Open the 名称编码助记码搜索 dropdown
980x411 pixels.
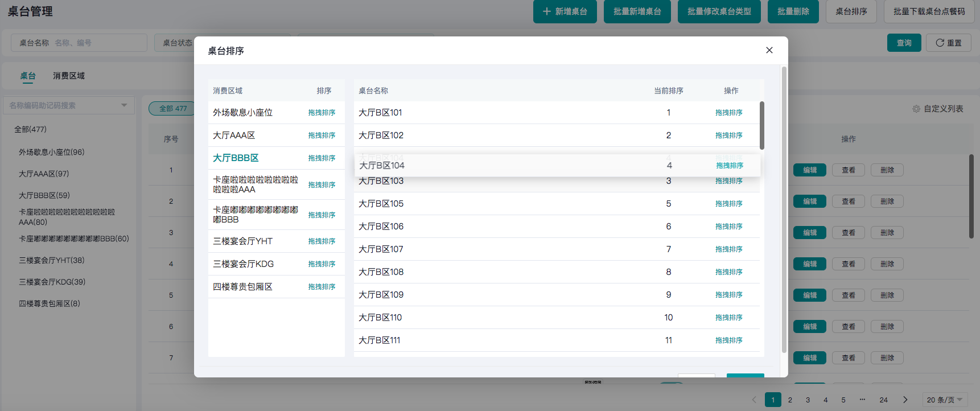(69, 105)
